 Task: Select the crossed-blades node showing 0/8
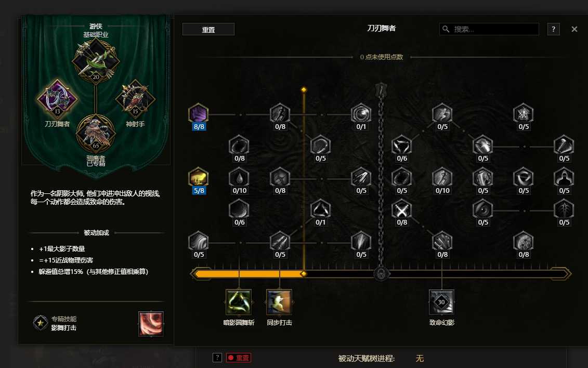click(402, 209)
